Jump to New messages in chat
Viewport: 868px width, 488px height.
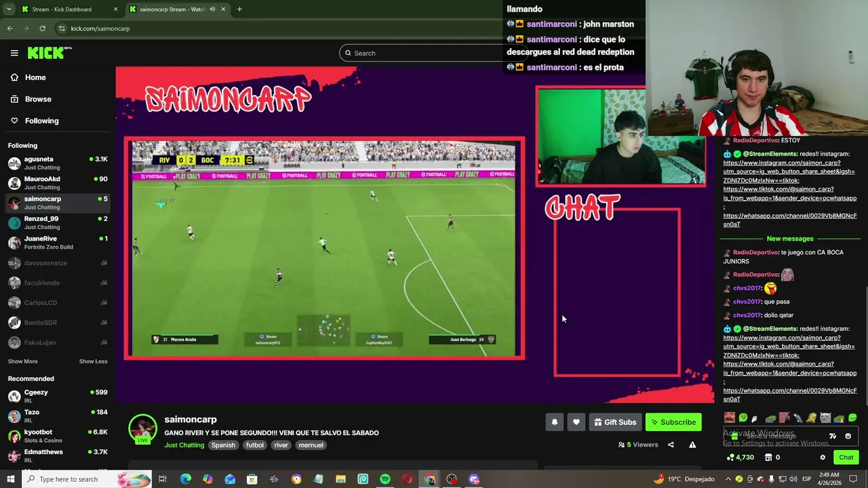[789, 239]
